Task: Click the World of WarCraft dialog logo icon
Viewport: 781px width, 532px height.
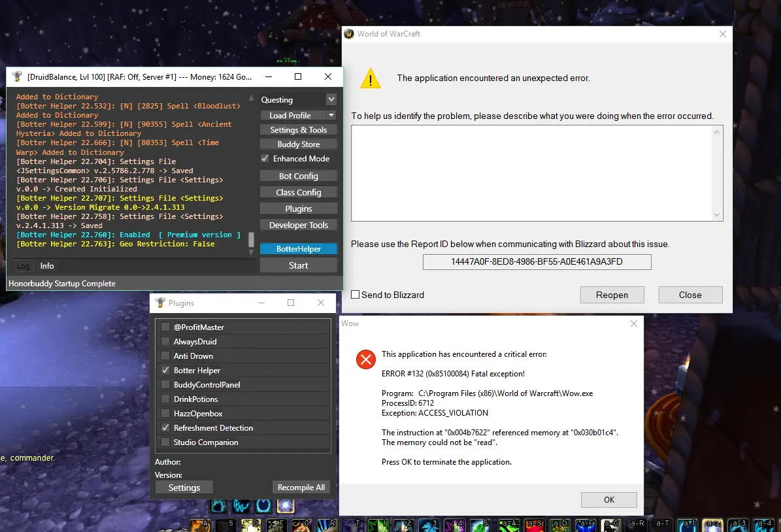Action: click(x=349, y=34)
